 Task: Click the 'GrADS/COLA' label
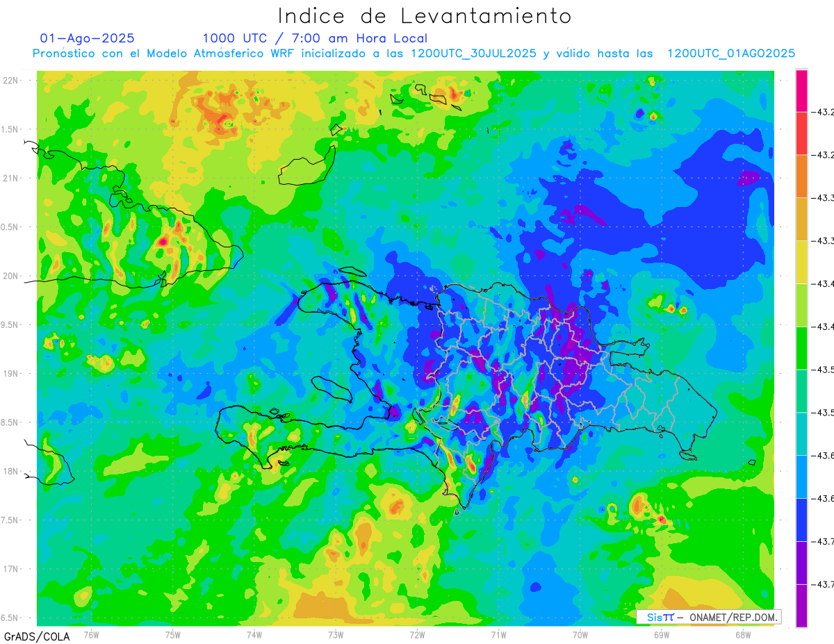35,636
